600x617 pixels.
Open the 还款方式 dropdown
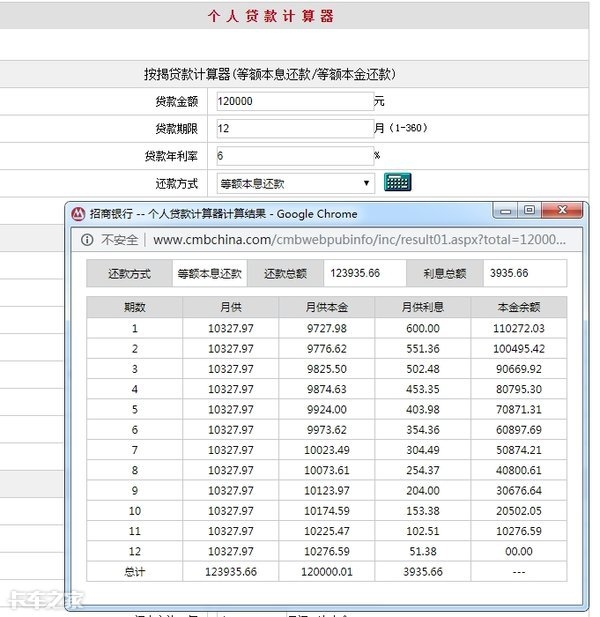295,183
